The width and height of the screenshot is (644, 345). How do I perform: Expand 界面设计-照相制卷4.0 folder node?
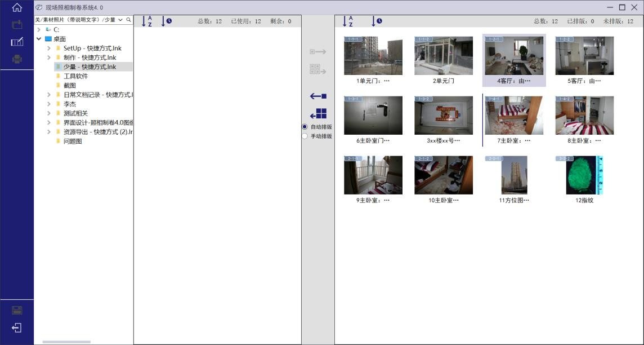[48, 122]
